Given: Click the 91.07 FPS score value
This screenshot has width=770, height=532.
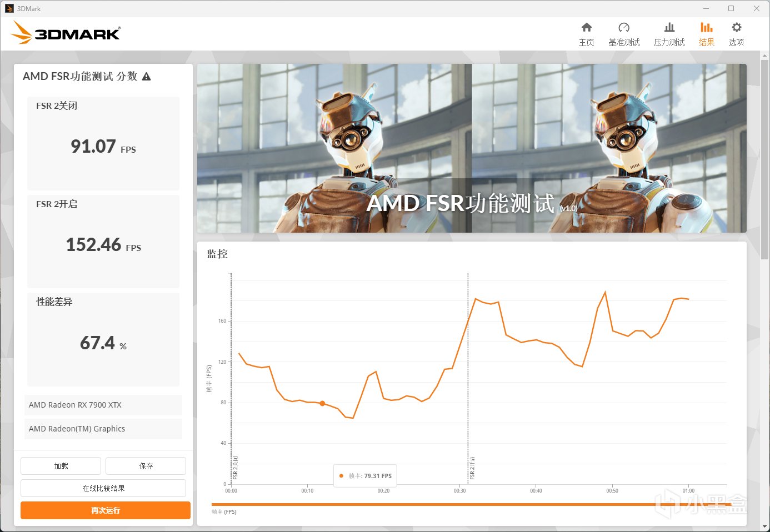Looking at the screenshot, I should (x=103, y=147).
